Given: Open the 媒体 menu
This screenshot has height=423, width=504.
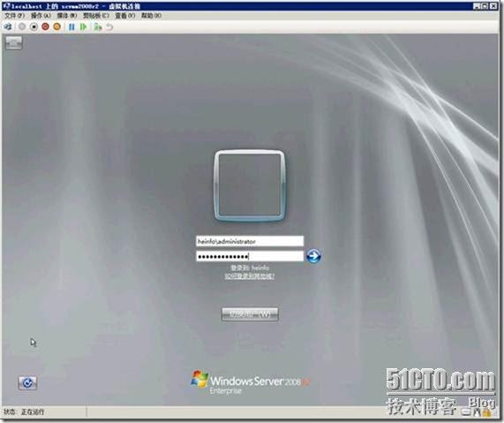Looking at the screenshot, I should tap(67, 15).
